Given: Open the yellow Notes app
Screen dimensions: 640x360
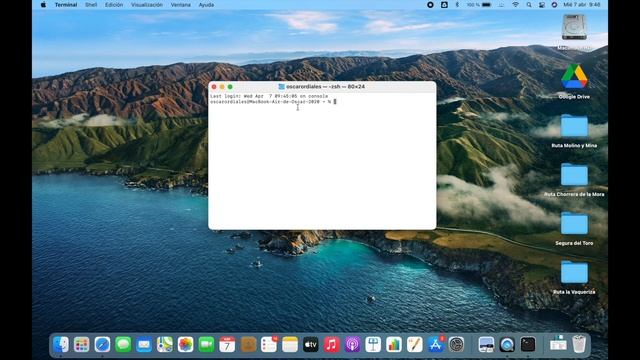Looking at the screenshot, I should tap(290, 344).
